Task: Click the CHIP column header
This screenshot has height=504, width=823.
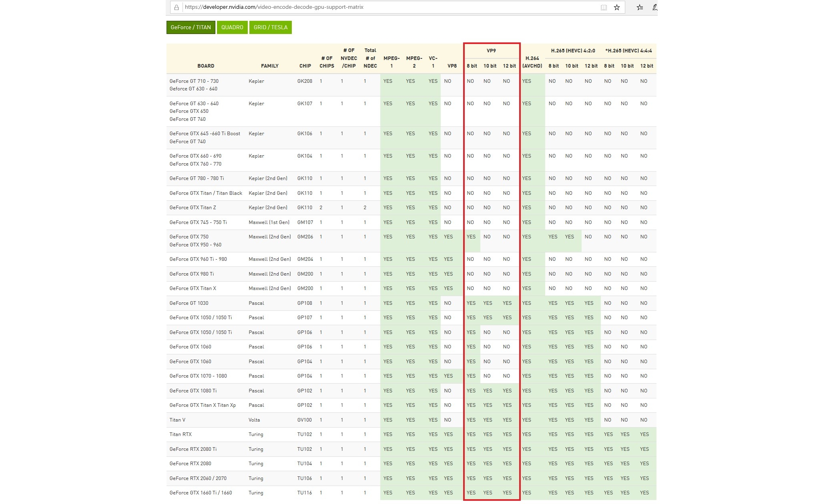Action: (305, 66)
